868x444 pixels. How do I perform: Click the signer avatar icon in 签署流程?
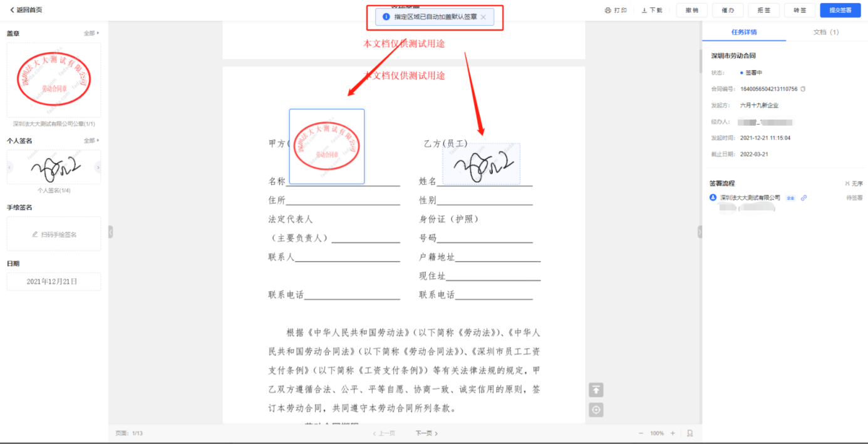point(713,198)
